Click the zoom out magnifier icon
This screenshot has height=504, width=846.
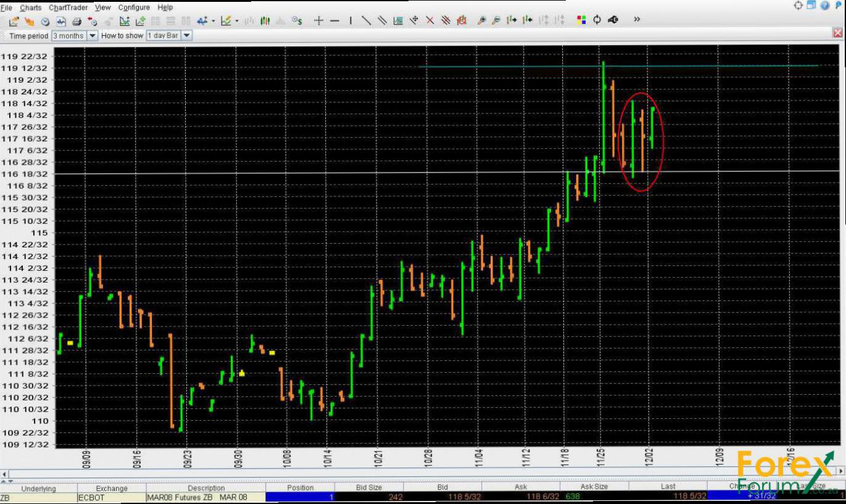tap(496, 21)
